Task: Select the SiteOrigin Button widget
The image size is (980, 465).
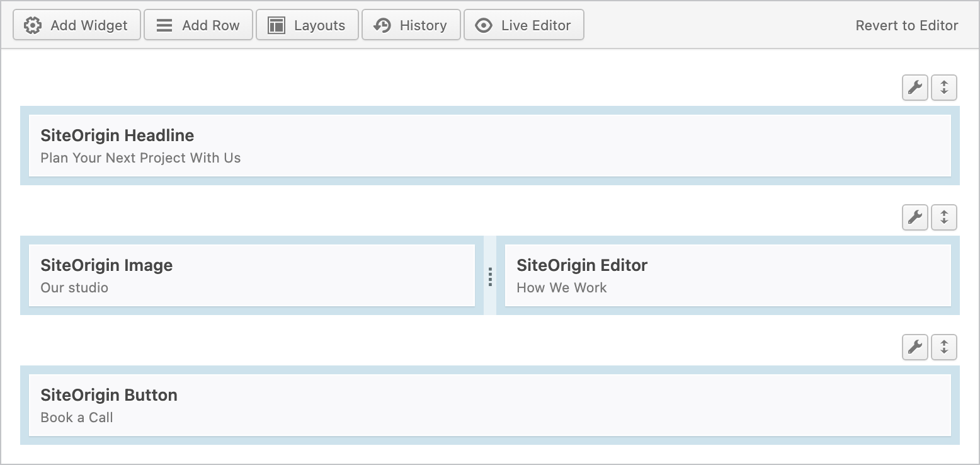Action: click(x=490, y=405)
